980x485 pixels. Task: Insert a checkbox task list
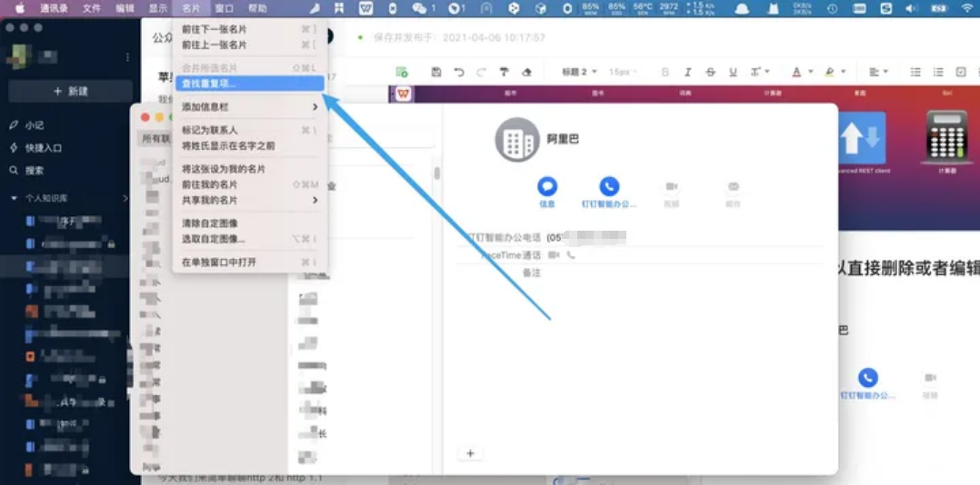point(961,72)
